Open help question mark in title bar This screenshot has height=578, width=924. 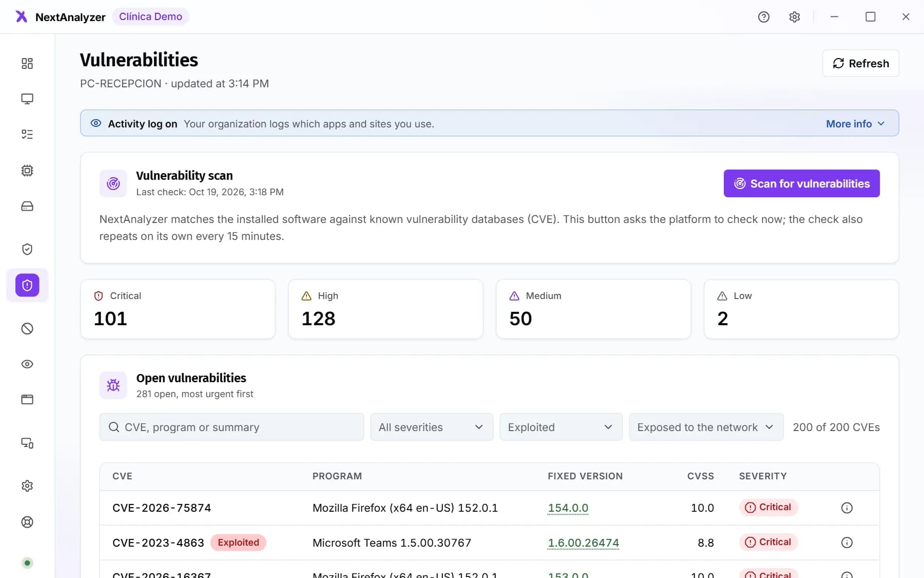(764, 17)
